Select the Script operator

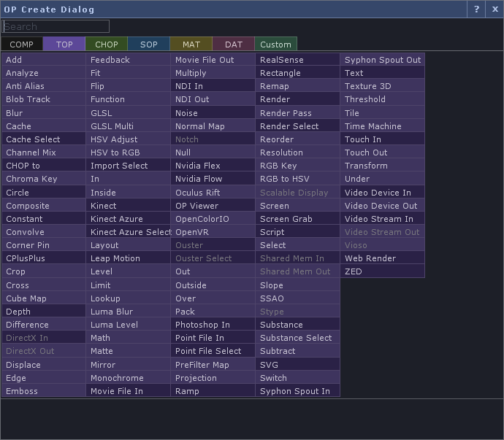pyautogui.click(x=297, y=232)
